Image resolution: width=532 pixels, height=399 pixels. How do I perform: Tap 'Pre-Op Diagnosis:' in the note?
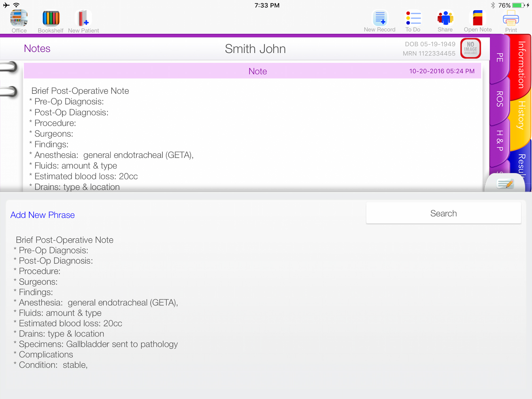click(69, 102)
